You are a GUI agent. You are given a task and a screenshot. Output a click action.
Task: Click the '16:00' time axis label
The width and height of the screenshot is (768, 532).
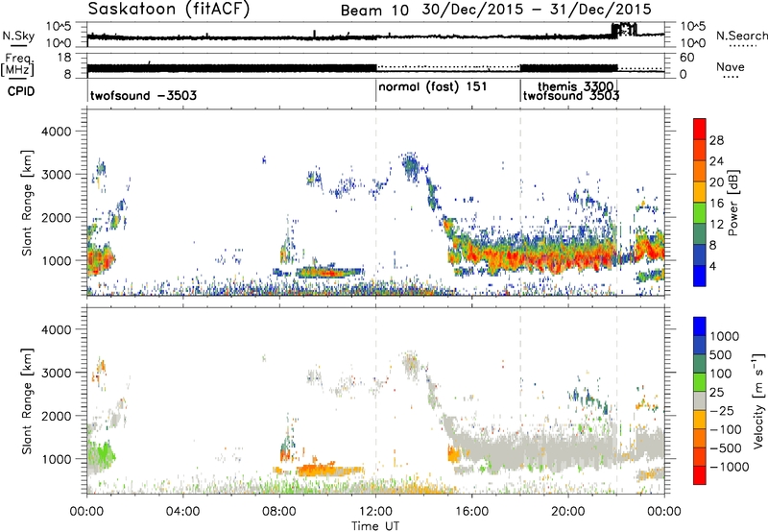[471, 512]
